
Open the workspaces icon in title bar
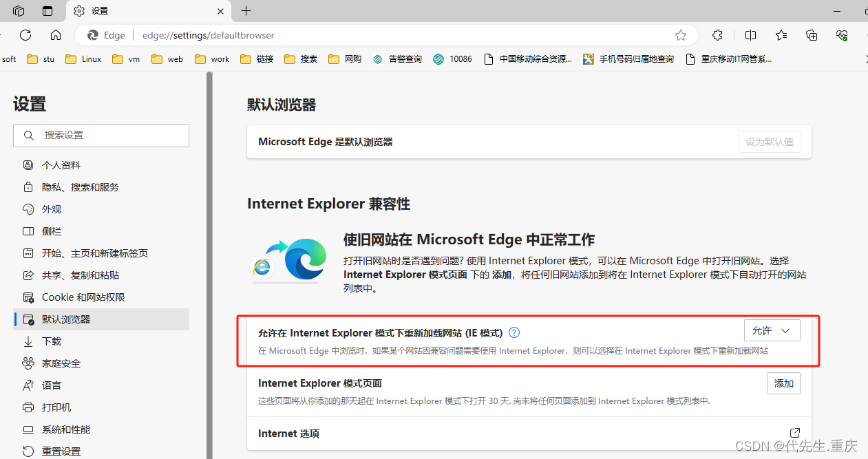[19, 11]
